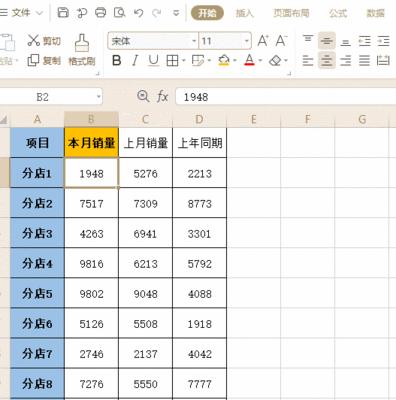
Task: Click the Cut scissors icon
Action: [33, 40]
